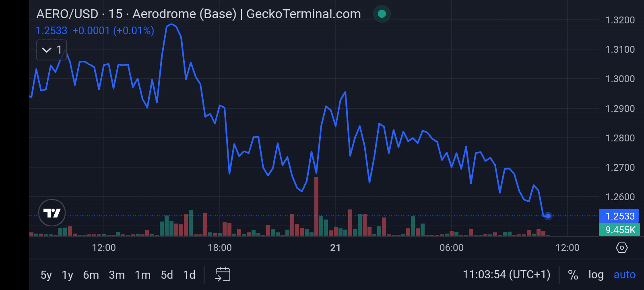The height and width of the screenshot is (290, 644).
Task: Open chart settings gear icon
Action: [x=622, y=248]
